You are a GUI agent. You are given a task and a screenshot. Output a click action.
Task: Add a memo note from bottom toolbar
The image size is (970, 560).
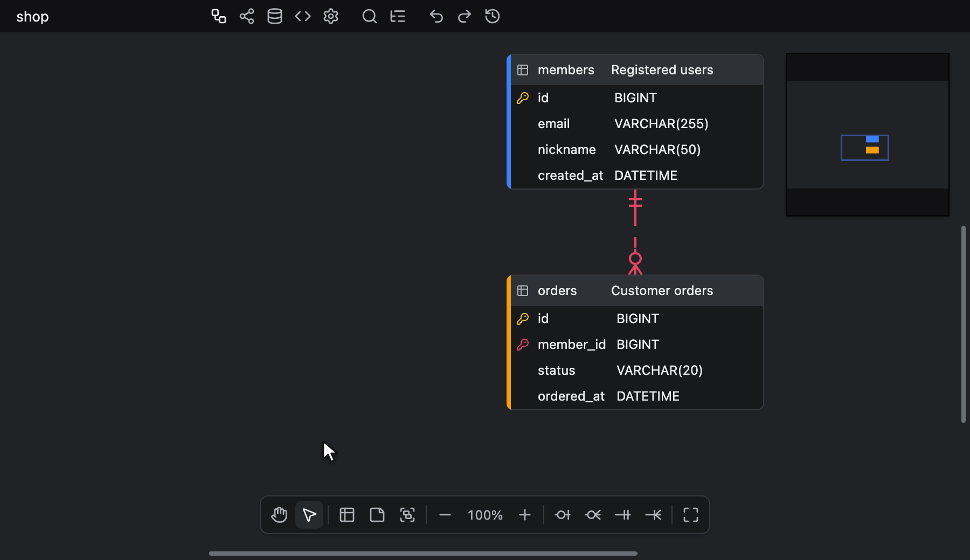[377, 515]
